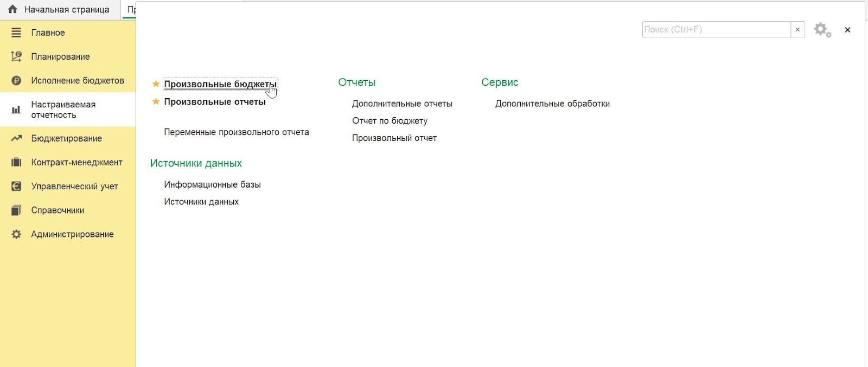Toggle favorite star for Произвольные отчеты
This screenshot has height=367, width=868.
coord(156,101)
